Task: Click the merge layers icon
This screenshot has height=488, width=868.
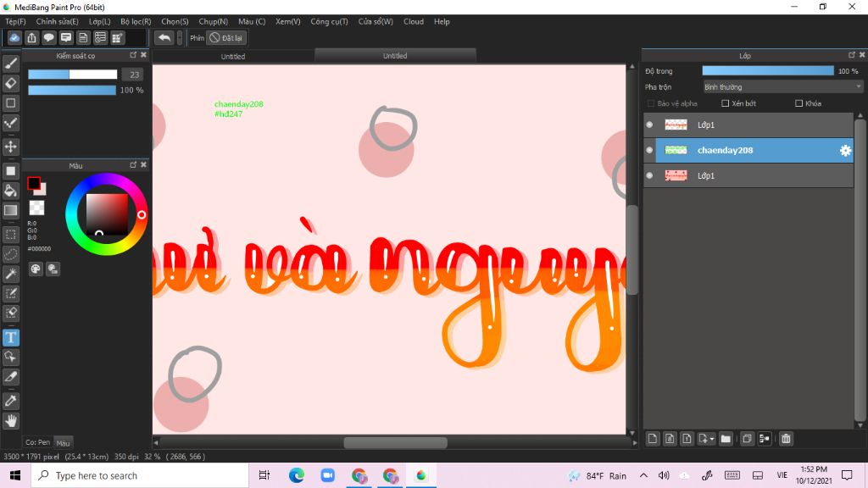Action: [x=765, y=439]
